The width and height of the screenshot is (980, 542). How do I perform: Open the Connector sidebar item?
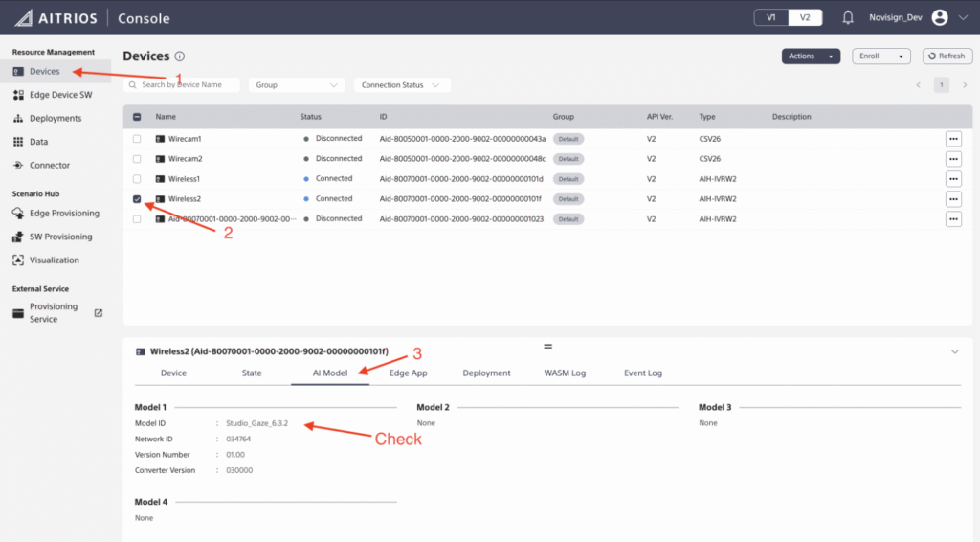click(x=49, y=165)
